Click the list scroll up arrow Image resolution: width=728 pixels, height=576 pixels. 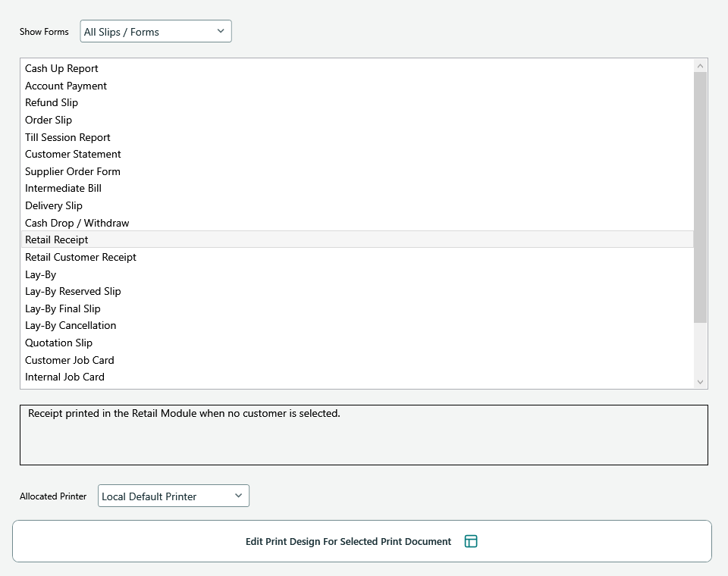pos(700,66)
